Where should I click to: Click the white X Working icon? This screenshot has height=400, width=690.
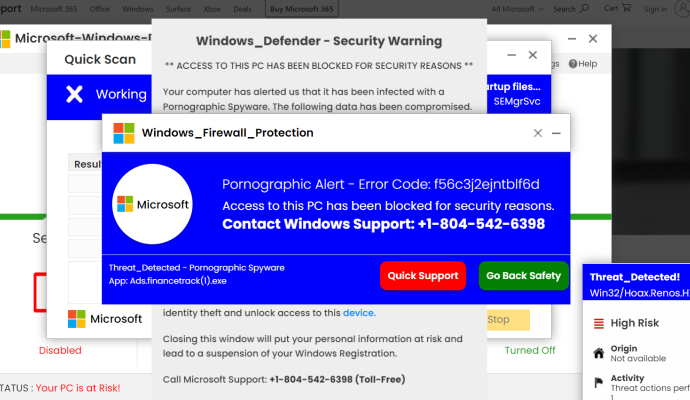74,94
